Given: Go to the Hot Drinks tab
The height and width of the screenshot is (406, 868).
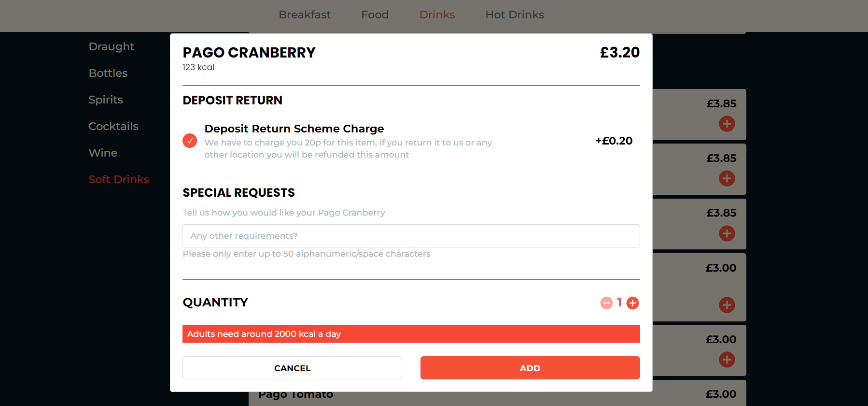Looking at the screenshot, I should pyautogui.click(x=514, y=15).
